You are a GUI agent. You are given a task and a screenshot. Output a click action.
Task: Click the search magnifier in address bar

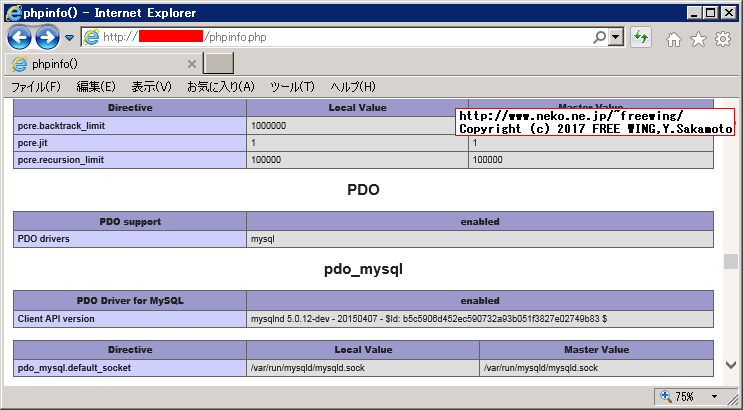click(599, 37)
